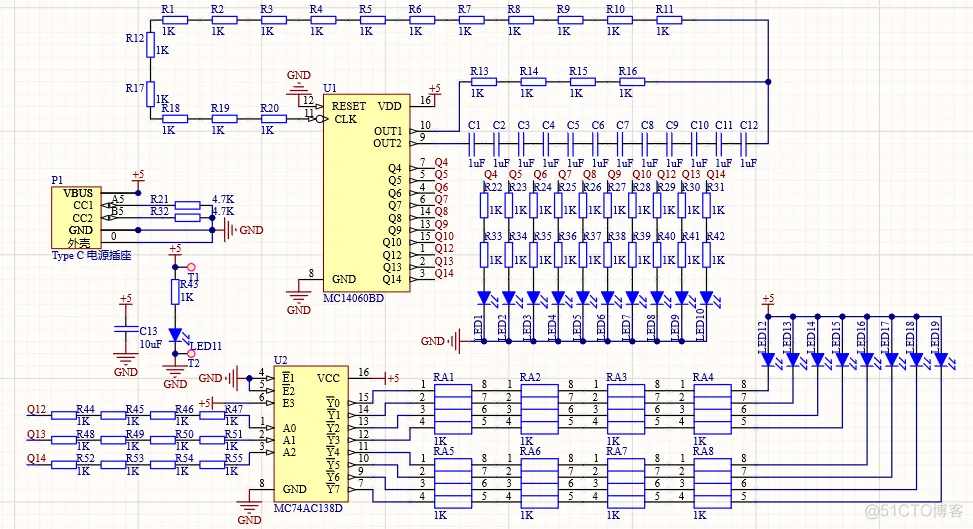The height and width of the screenshot is (529, 973).
Task: Select the U1 MC14060BD chip body
Action: point(366,192)
